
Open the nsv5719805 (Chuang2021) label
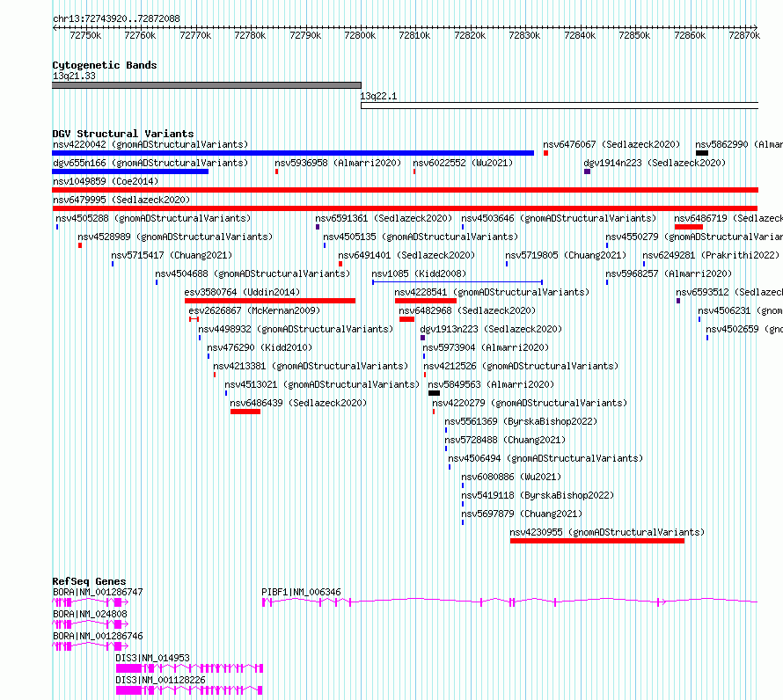[x=566, y=255]
